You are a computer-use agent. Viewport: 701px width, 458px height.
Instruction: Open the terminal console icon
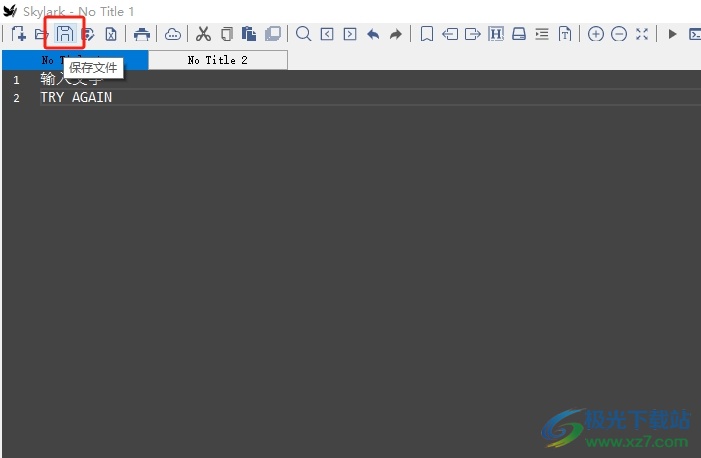(695, 34)
